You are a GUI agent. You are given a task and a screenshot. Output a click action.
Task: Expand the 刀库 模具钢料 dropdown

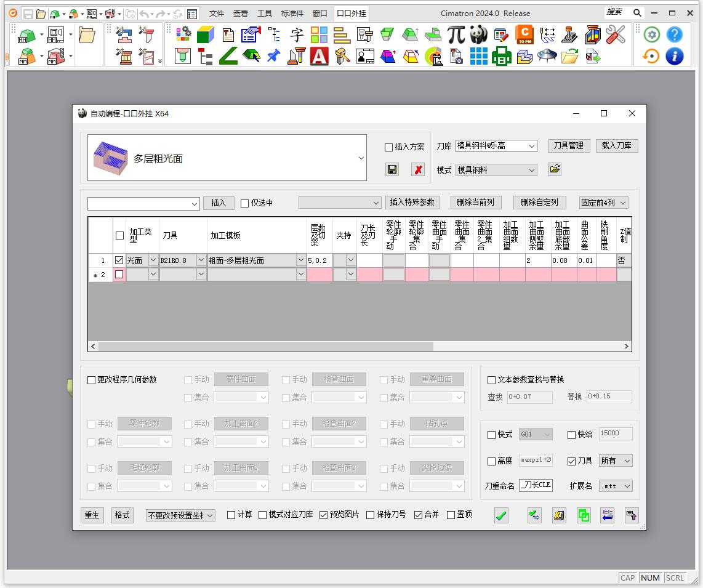[x=532, y=147]
